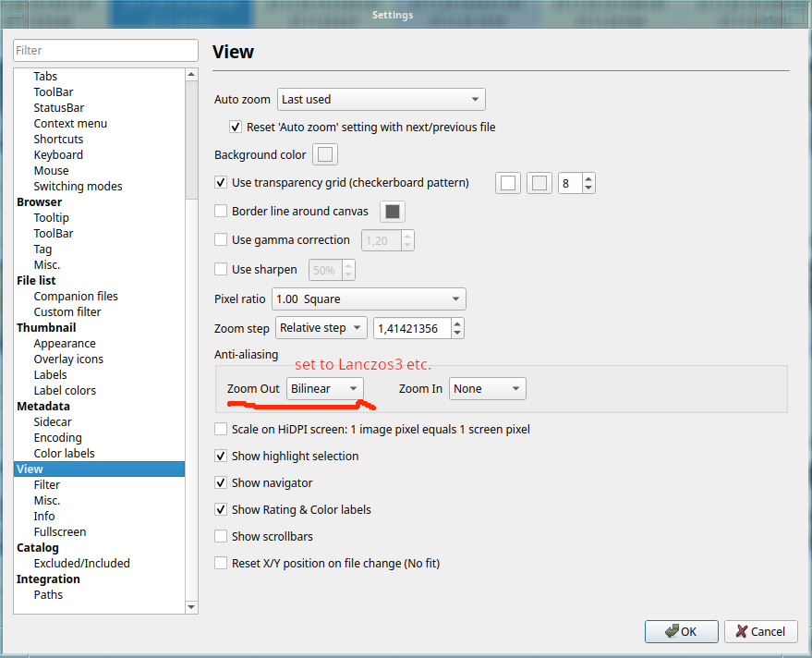The image size is (812, 658).
Task: Click the grid size value field
Action: click(570, 183)
